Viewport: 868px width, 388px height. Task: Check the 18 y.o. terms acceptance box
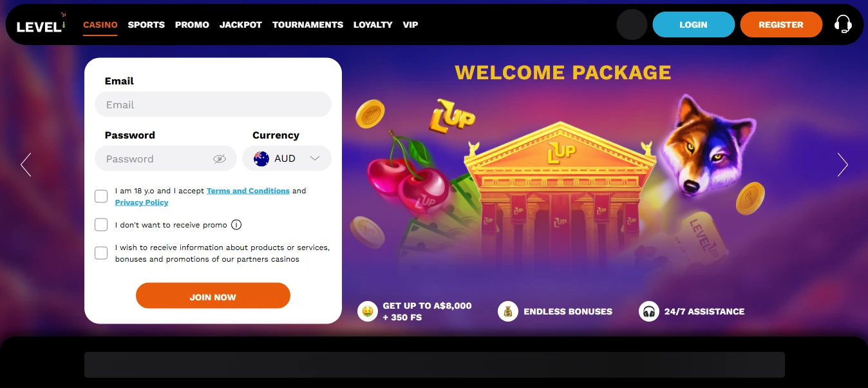[x=101, y=196]
